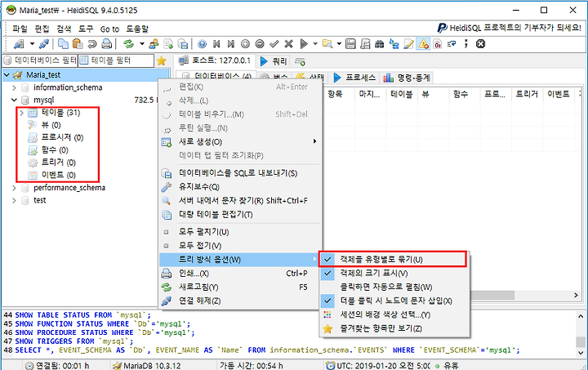Select the 트리거 (0) tree item
Screen dimensions: 588x370
click(x=58, y=163)
